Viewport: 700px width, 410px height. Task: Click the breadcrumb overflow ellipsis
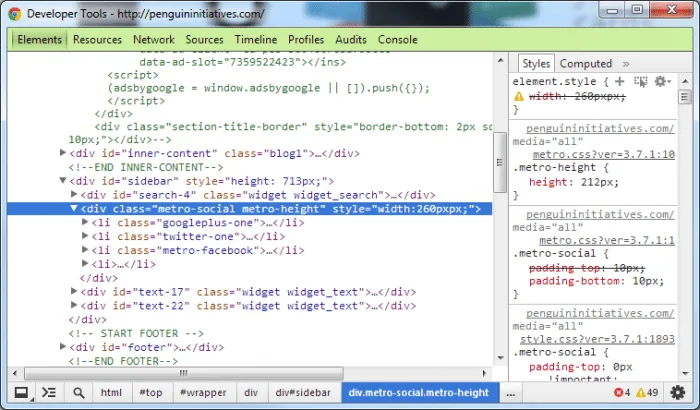(x=511, y=393)
